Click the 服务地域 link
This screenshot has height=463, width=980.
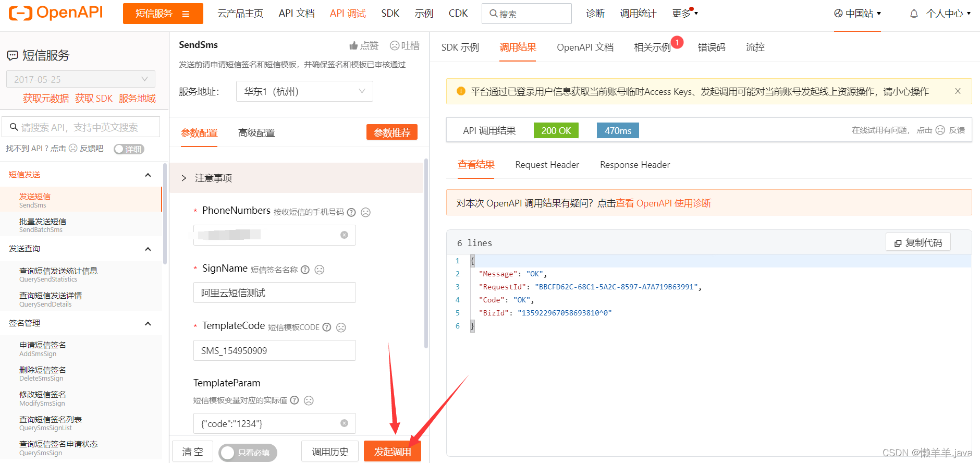(137, 99)
